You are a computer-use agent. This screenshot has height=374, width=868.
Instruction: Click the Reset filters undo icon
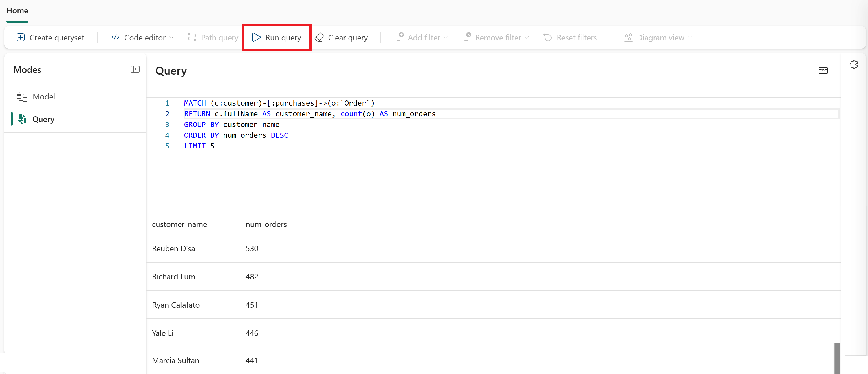coord(548,38)
